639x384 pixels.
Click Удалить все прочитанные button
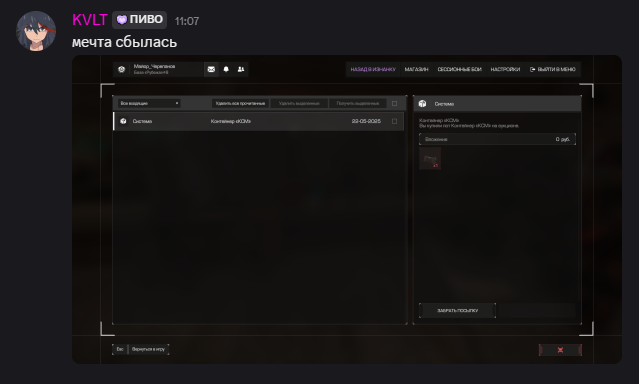click(x=240, y=104)
